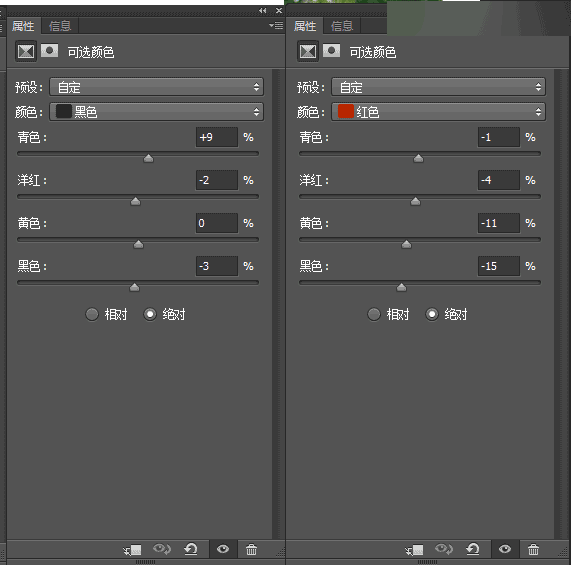571x565 pixels.
Task: View previous state icon in left panel
Action: click(x=162, y=549)
